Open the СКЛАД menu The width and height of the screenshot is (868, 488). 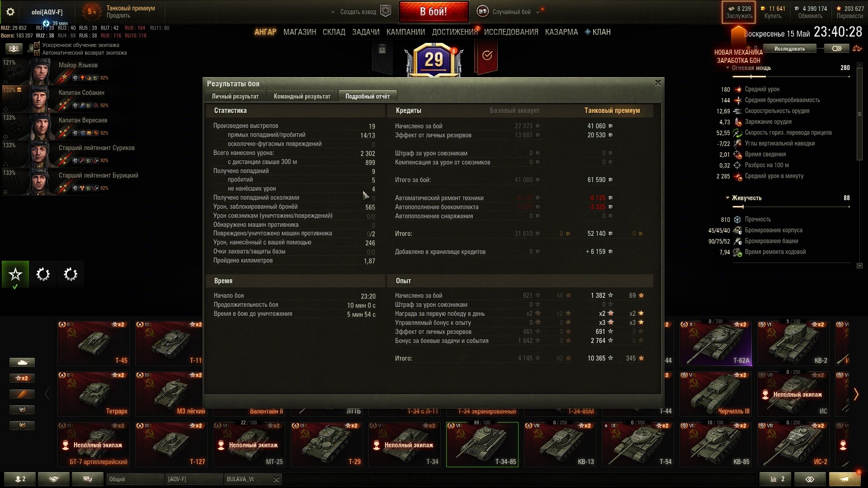coord(334,32)
